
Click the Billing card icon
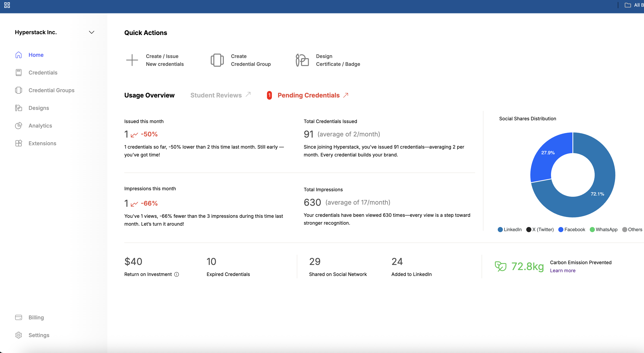tap(18, 317)
